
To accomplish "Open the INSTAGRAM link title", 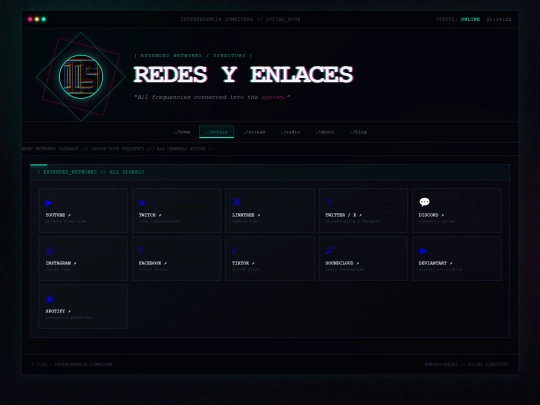I will (x=58, y=263).
